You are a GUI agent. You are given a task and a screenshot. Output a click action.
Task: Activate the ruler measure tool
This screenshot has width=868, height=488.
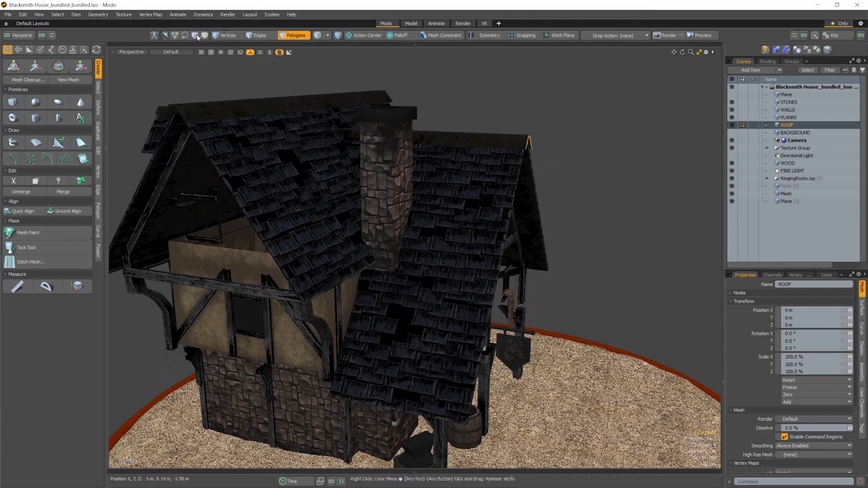pos(17,287)
